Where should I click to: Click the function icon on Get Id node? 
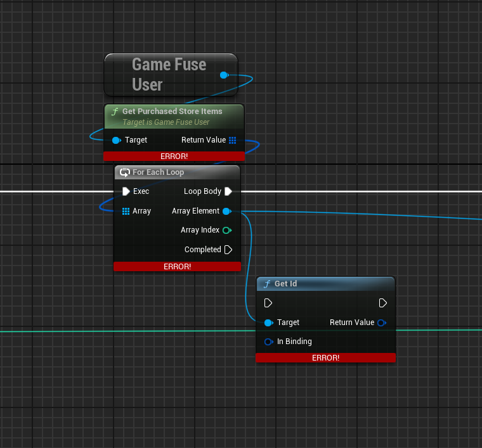coord(267,284)
